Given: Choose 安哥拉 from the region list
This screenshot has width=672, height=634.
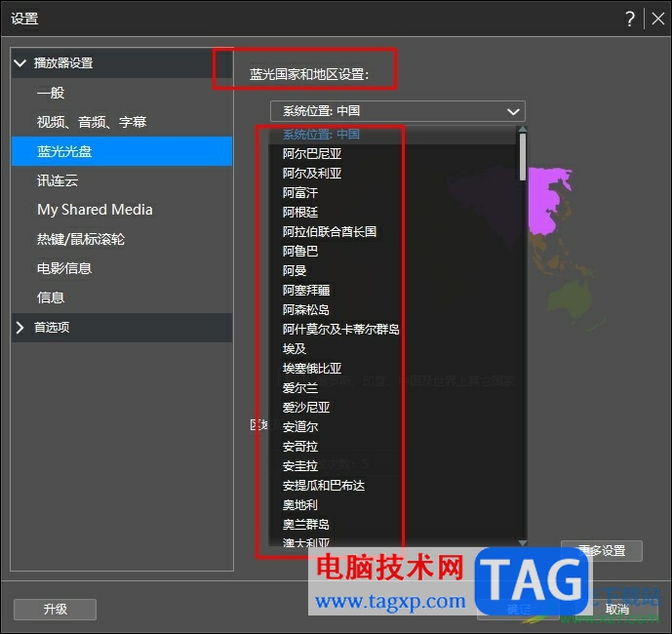Looking at the screenshot, I should [x=393, y=447].
